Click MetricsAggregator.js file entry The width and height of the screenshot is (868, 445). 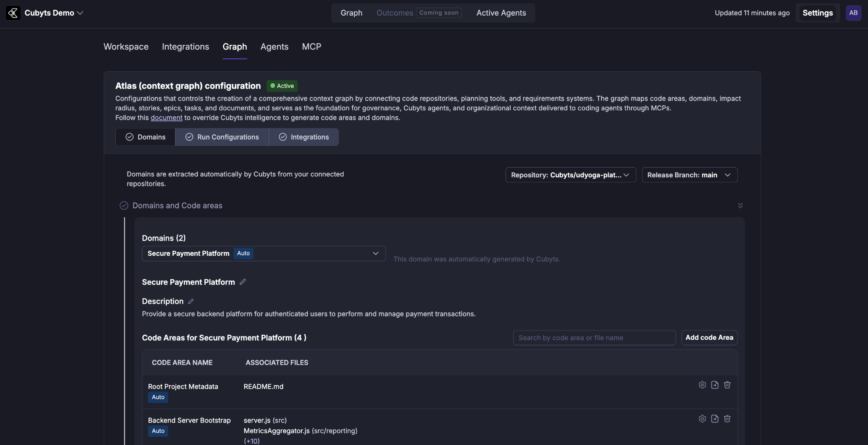click(x=300, y=431)
